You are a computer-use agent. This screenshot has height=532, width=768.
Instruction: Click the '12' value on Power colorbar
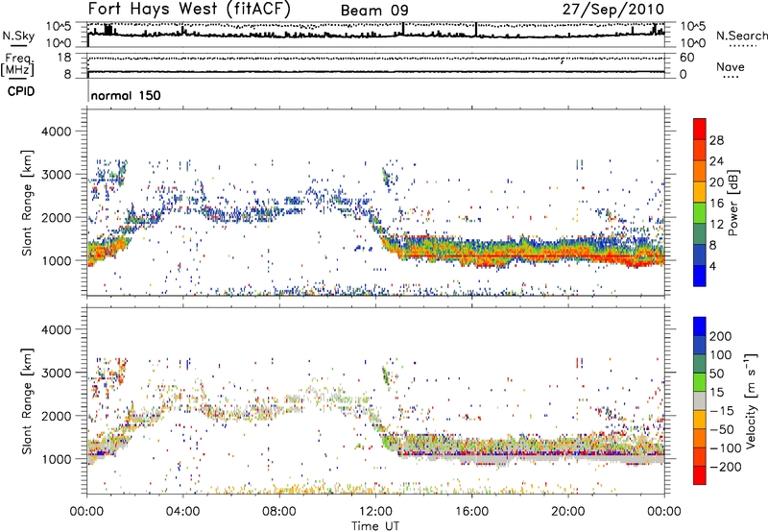[x=716, y=225]
